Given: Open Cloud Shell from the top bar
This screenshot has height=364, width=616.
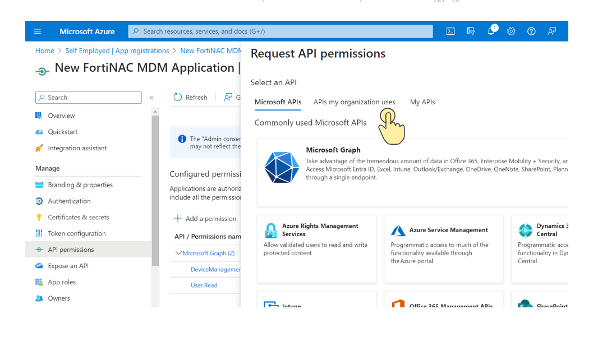Looking at the screenshot, I should (450, 31).
